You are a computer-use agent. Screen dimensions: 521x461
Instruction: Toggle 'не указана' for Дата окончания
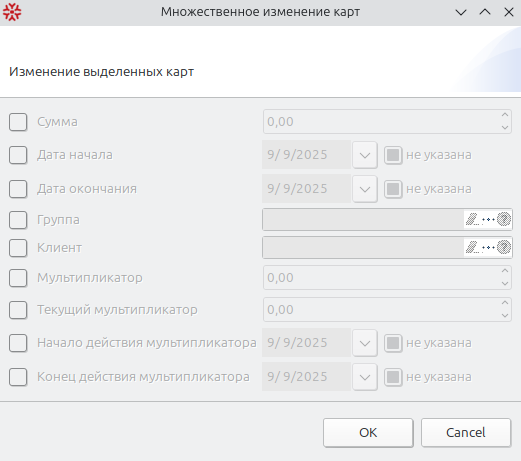pos(393,189)
